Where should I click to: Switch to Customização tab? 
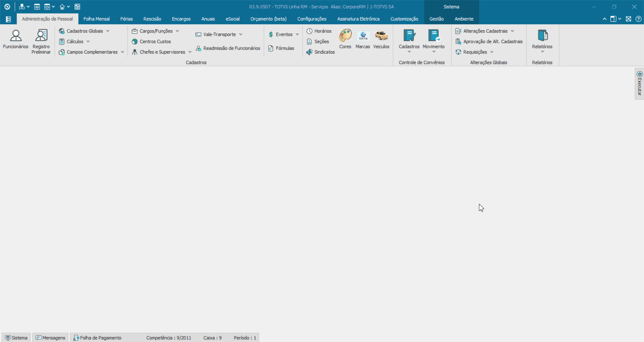pos(404,19)
